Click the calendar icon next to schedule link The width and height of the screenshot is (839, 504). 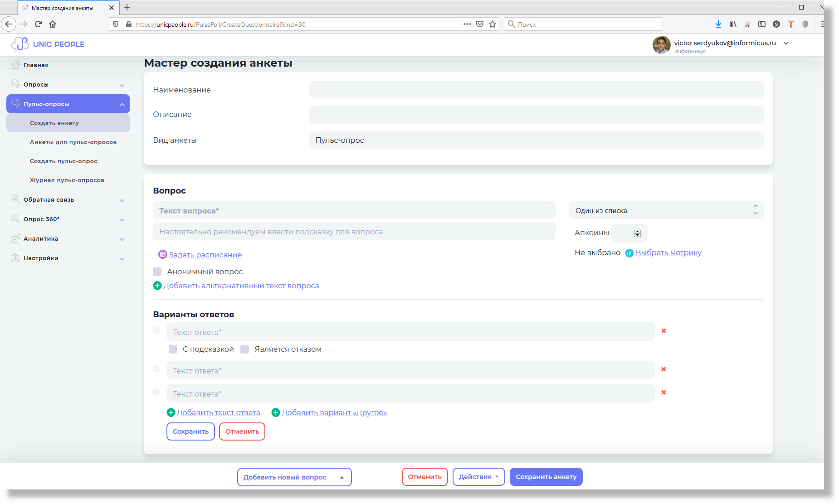[x=162, y=255]
